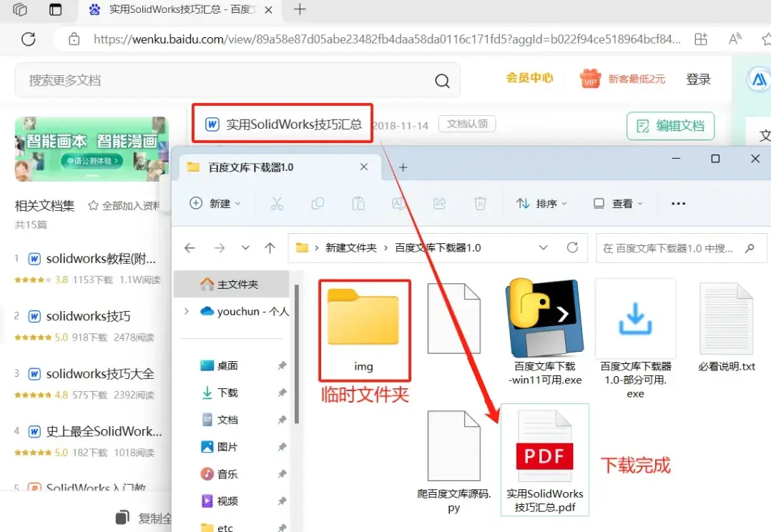
Task: Open the three-dot more options menu
Action: pos(678,204)
